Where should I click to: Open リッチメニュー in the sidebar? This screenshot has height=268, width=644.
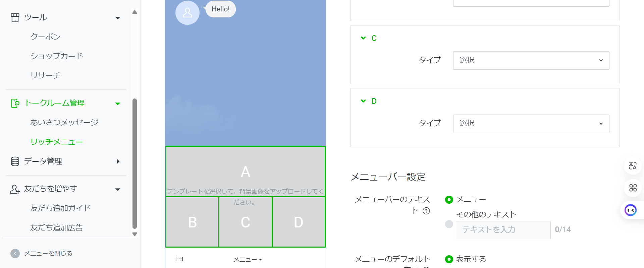coord(56,142)
